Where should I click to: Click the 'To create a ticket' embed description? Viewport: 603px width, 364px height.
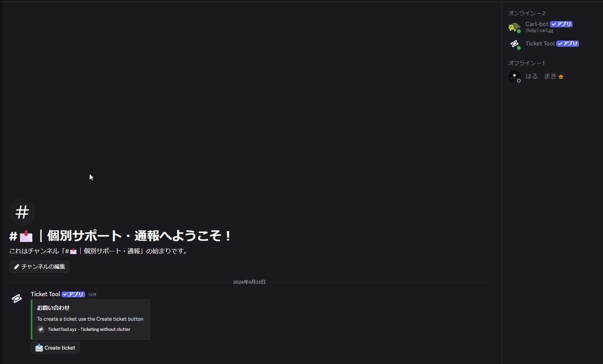90,319
